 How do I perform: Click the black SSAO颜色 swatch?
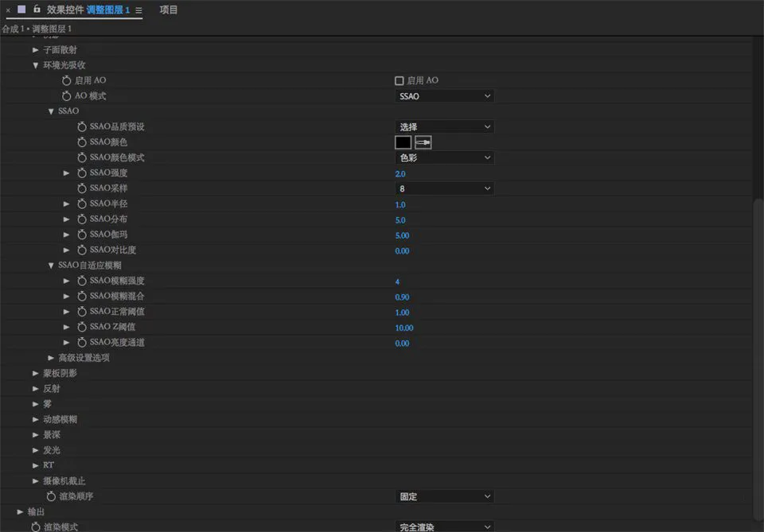click(x=403, y=142)
